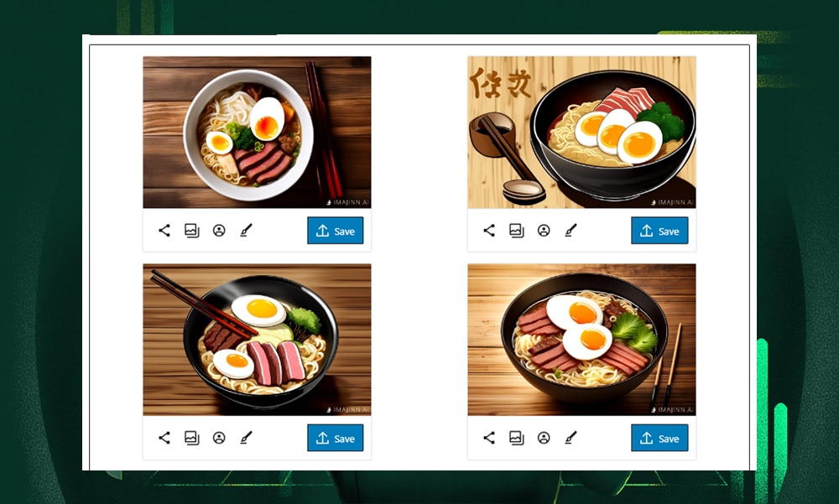
Task: Open gallery icon under top-right illustrated ramen
Action: coord(516,231)
